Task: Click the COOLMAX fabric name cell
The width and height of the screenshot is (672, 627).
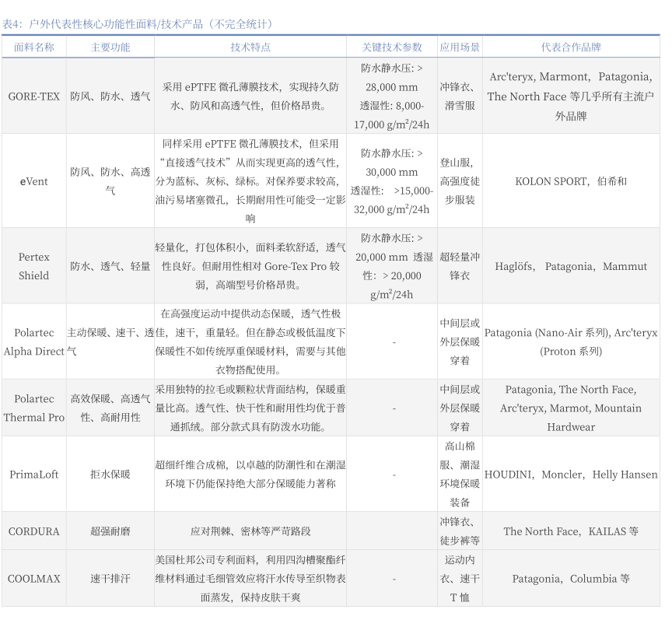Action: pyautogui.click(x=34, y=579)
